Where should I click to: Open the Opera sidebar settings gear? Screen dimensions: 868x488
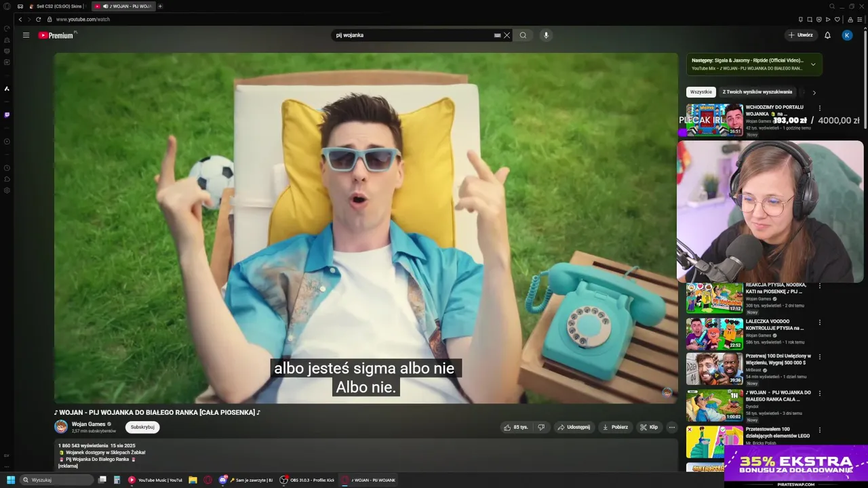point(7,190)
